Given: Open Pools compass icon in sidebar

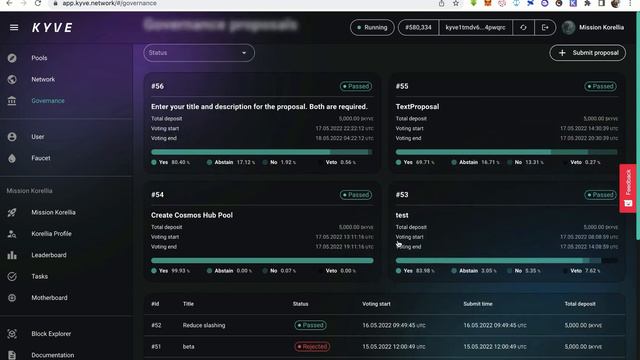Looking at the screenshot, I should [x=12, y=58].
